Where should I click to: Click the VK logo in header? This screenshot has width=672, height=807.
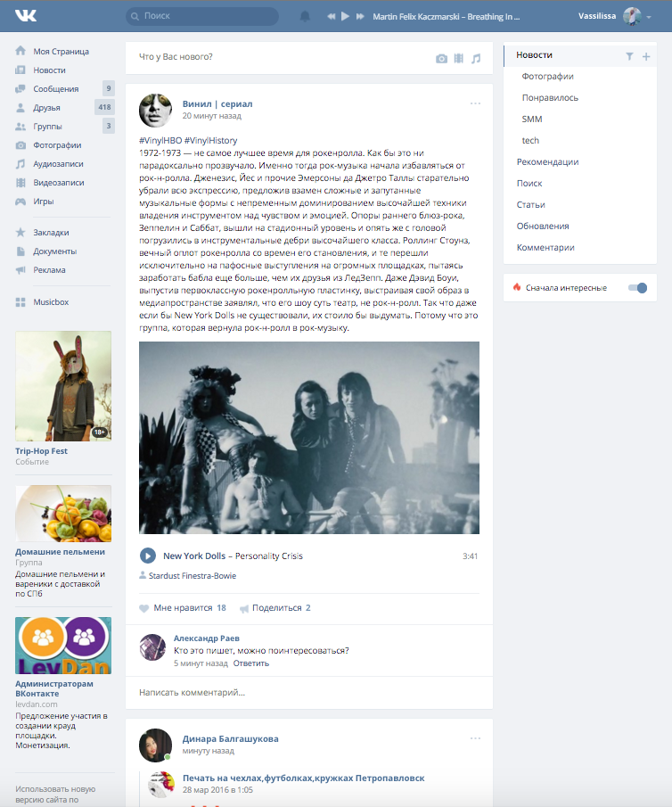click(25, 16)
